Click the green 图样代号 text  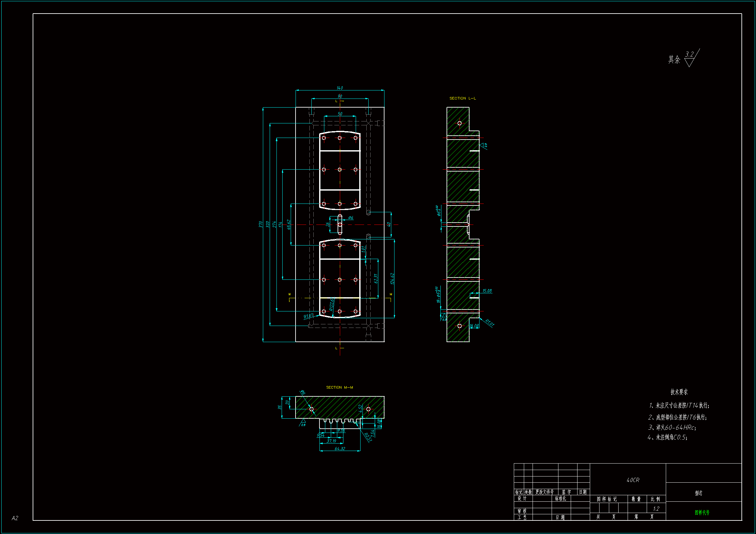702,513
